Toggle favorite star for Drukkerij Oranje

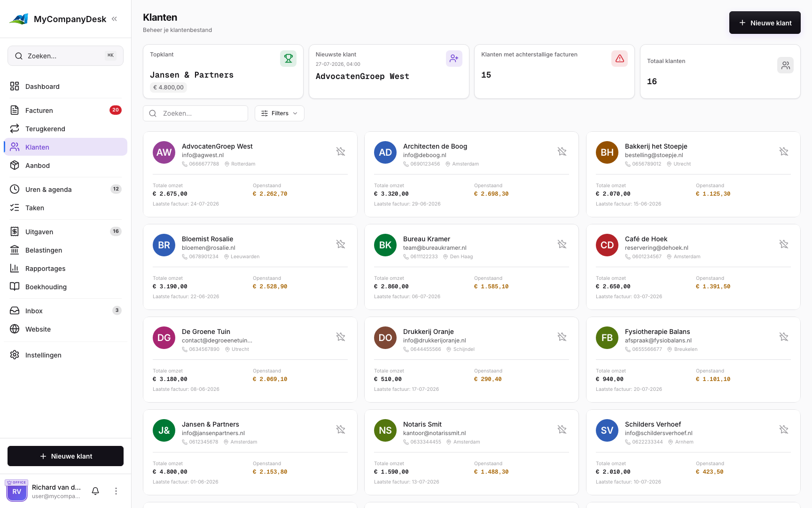pyautogui.click(x=562, y=337)
